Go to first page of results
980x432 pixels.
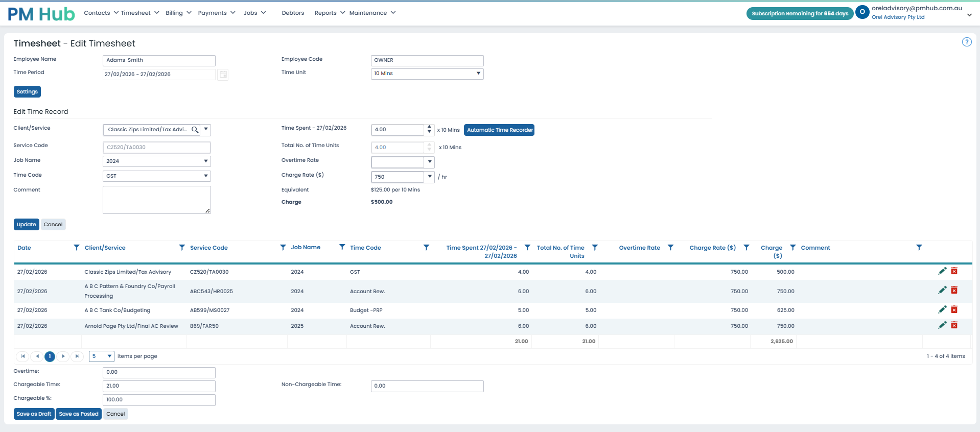(23, 356)
